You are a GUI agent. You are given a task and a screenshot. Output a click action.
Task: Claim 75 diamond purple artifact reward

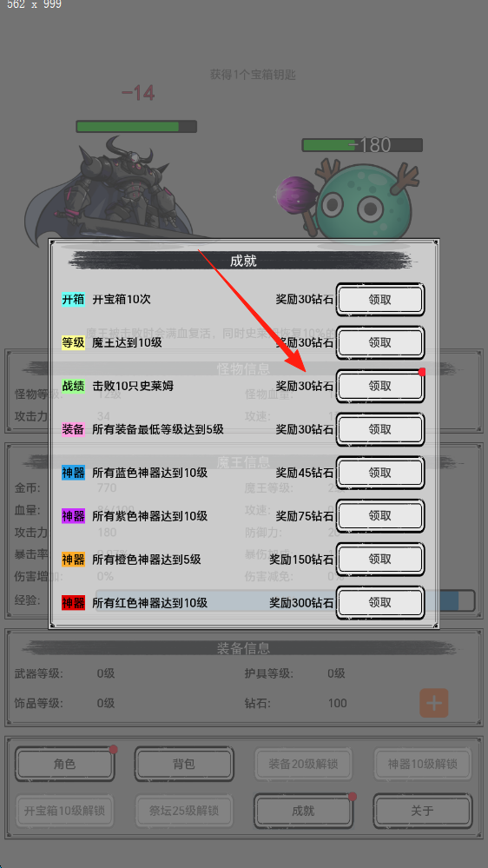coord(380,516)
